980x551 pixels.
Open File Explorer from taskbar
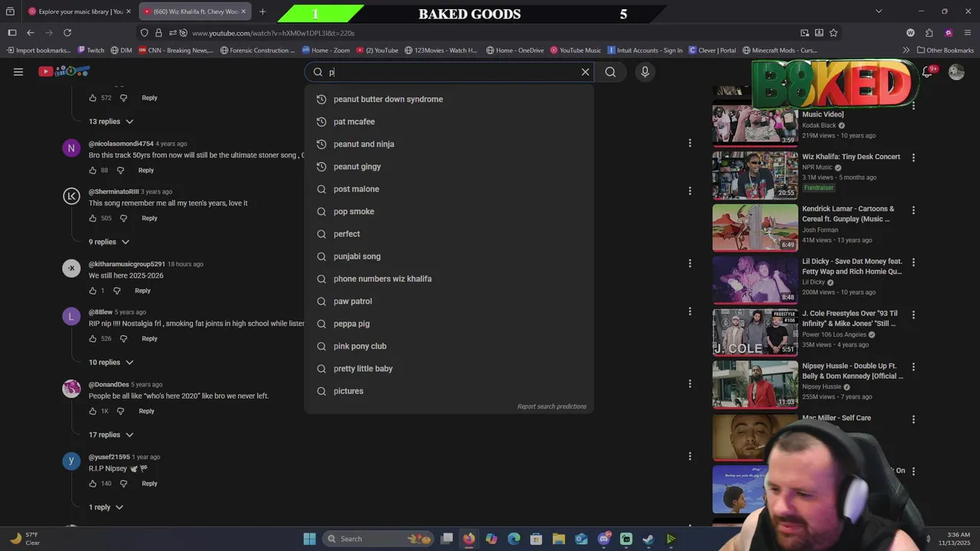click(559, 539)
